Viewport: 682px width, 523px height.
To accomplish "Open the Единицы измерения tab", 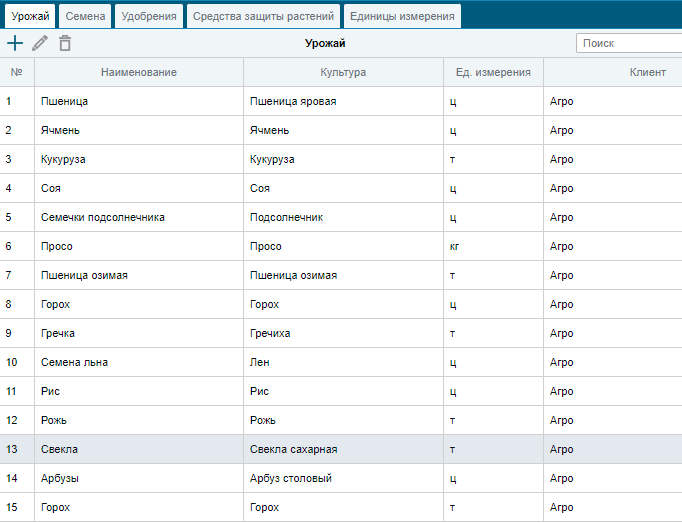I will tap(402, 16).
